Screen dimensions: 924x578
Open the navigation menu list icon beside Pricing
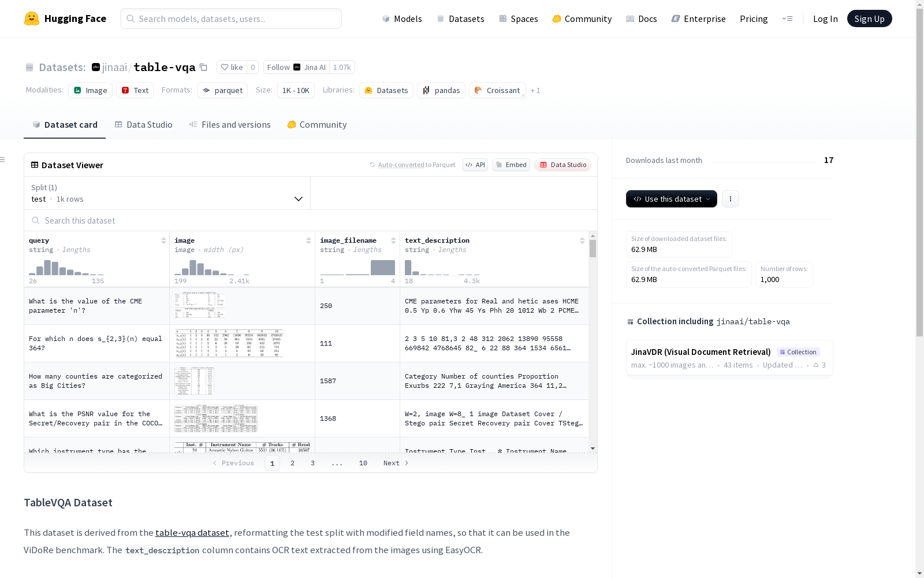click(x=787, y=18)
